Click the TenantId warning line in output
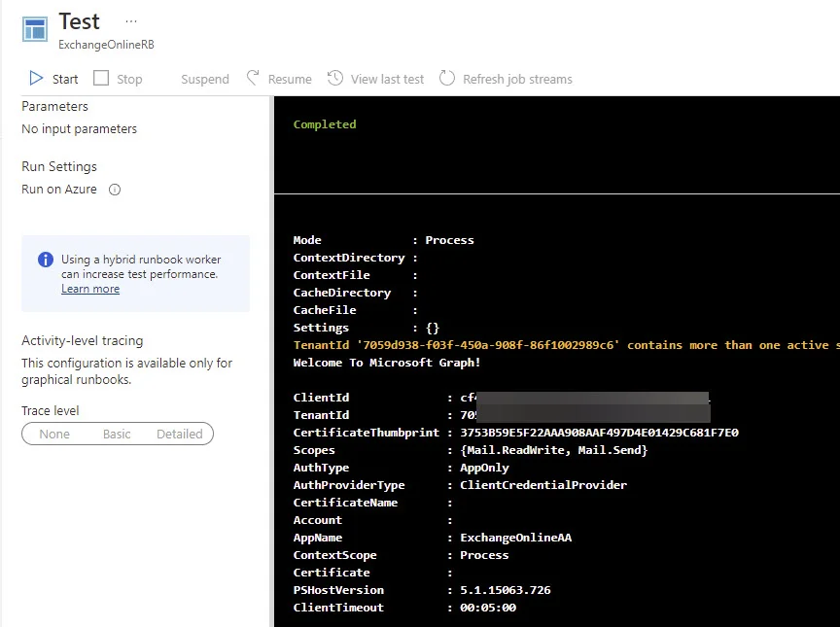This screenshot has height=627, width=840. coord(566,345)
